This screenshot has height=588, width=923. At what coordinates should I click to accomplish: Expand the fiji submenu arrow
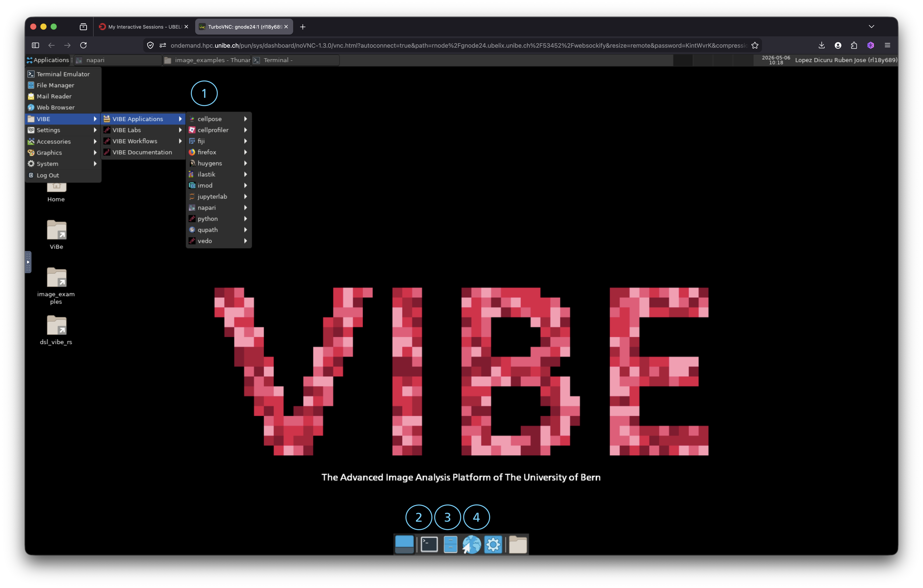pos(245,141)
